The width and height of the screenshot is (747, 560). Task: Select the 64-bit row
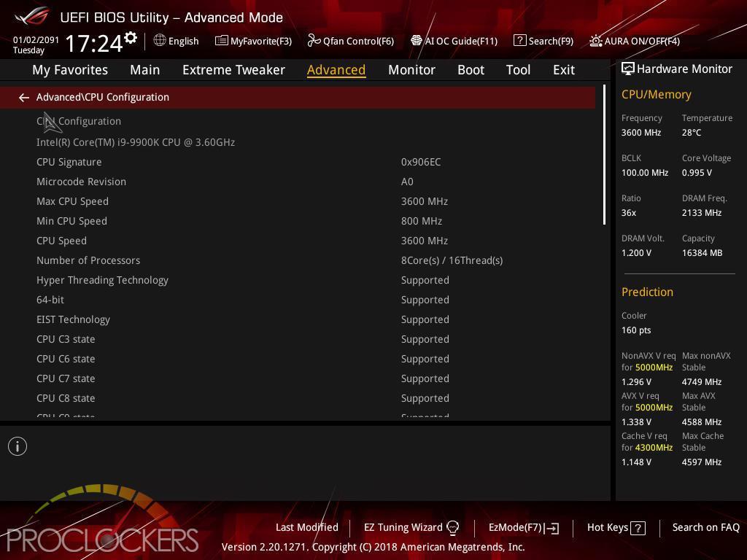(x=298, y=300)
